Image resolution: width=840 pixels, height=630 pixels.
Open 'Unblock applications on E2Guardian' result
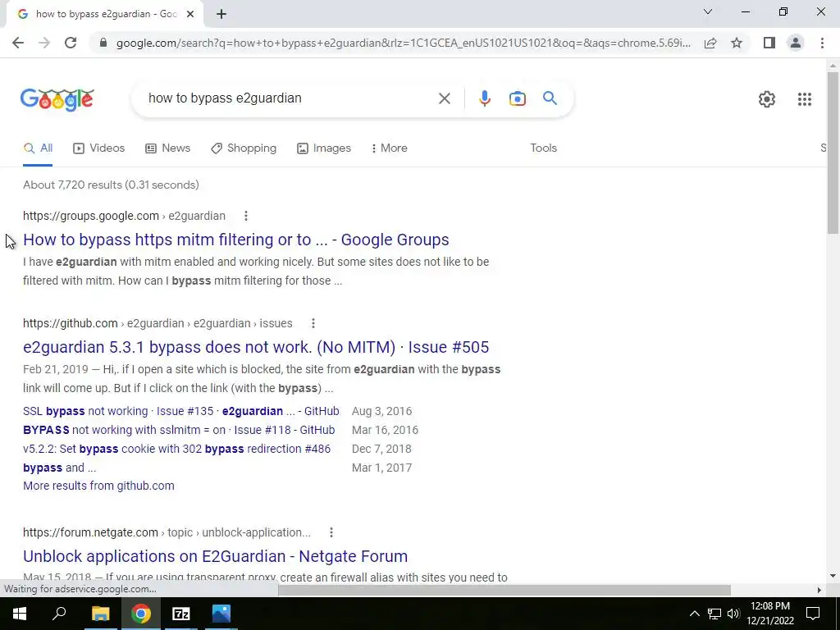click(216, 556)
